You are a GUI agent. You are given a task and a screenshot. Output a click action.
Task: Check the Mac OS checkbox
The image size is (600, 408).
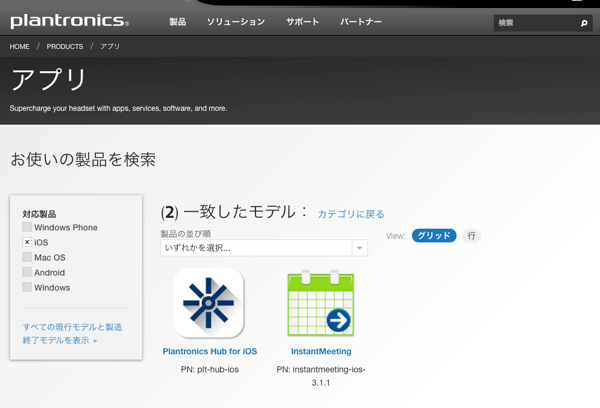click(27, 257)
